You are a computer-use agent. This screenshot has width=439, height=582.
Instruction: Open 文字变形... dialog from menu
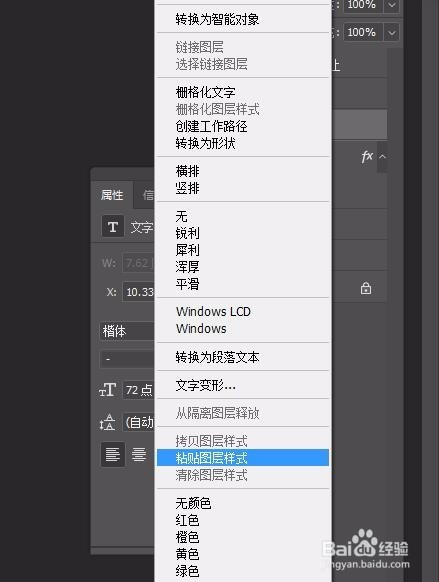(243, 385)
